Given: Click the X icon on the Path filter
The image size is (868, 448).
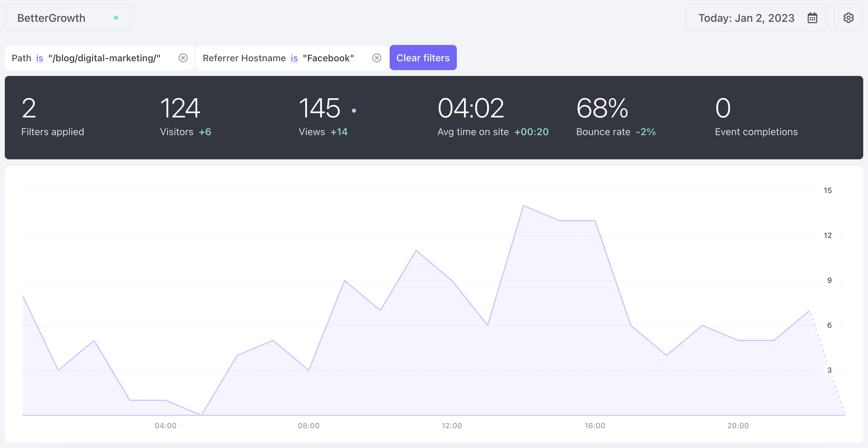Looking at the screenshot, I should [183, 57].
